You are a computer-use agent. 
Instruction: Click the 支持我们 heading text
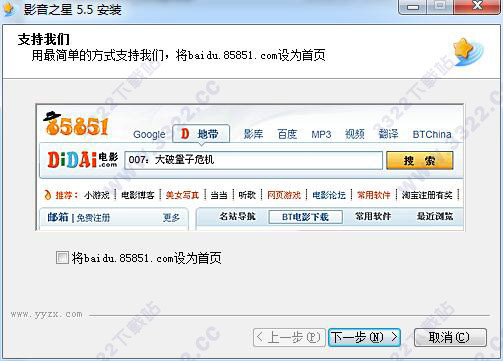(44, 39)
